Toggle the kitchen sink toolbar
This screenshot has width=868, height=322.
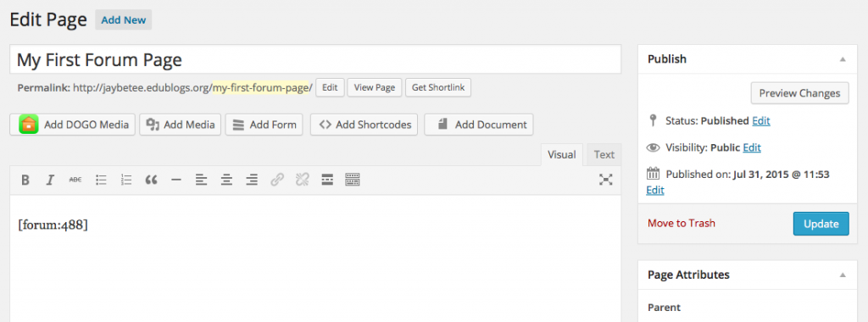pyautogui.click(x=353, y=180)
